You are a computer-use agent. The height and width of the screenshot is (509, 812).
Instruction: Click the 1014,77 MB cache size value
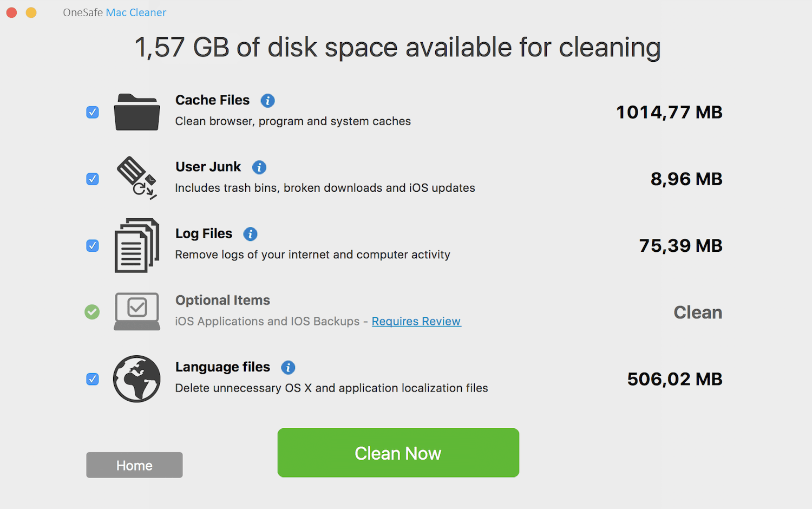tap(669, 112)
